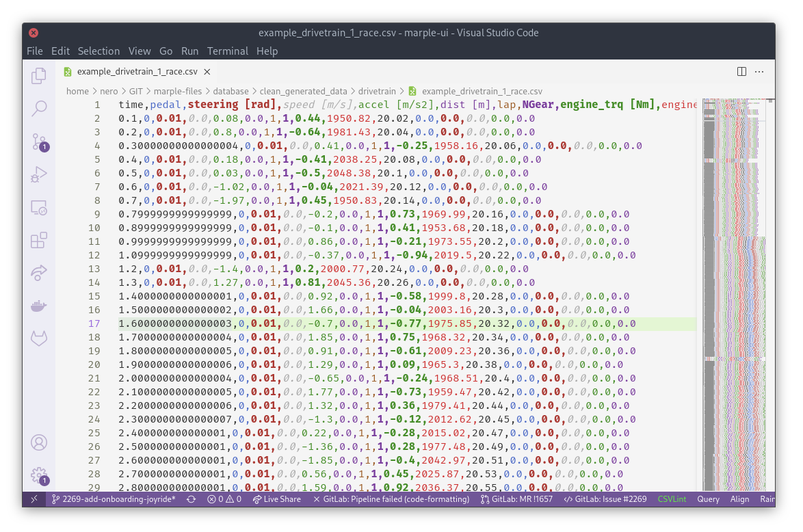Screen dimensions: 803x532
Task: Open the Run and Debug view
Action: coord(39,174)
